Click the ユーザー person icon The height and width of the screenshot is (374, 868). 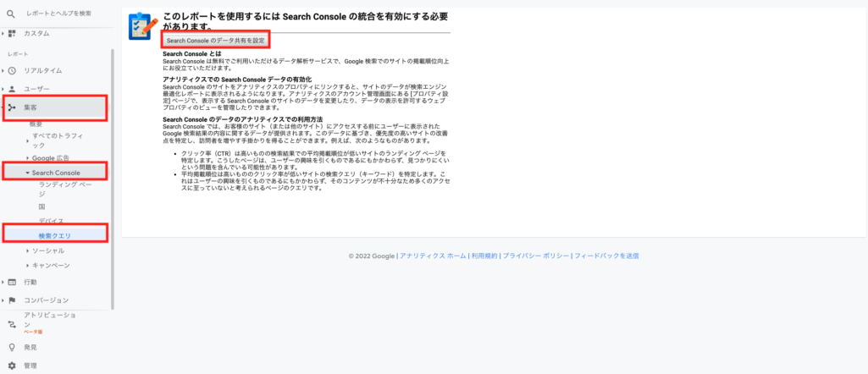click(x=12, y=89)
